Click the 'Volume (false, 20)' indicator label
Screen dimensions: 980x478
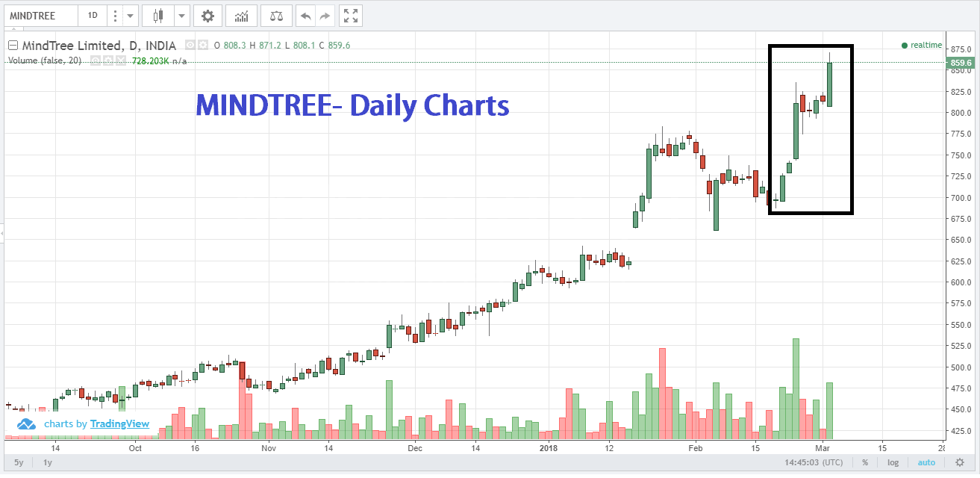pyautogui.click(x=45, y=60)
